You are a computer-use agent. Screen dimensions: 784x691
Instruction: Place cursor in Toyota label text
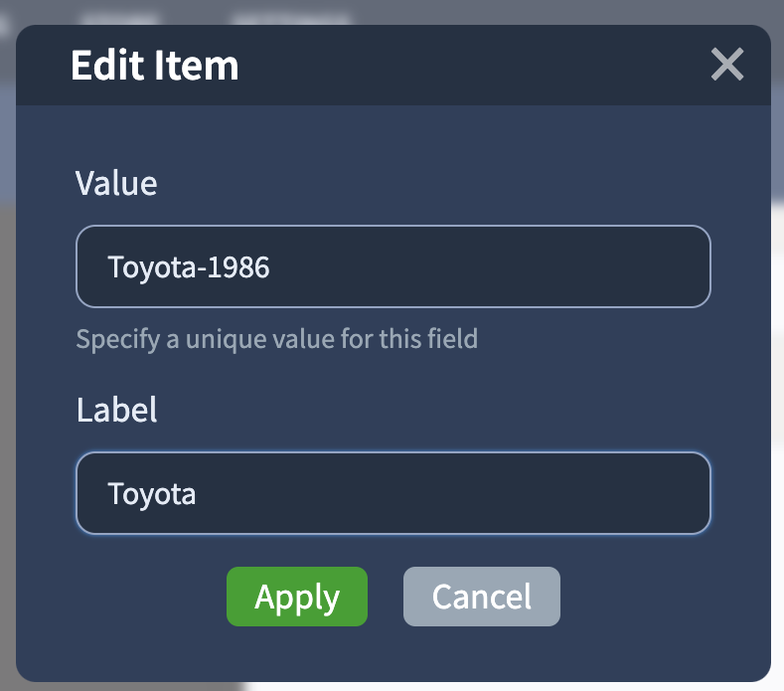151,494
